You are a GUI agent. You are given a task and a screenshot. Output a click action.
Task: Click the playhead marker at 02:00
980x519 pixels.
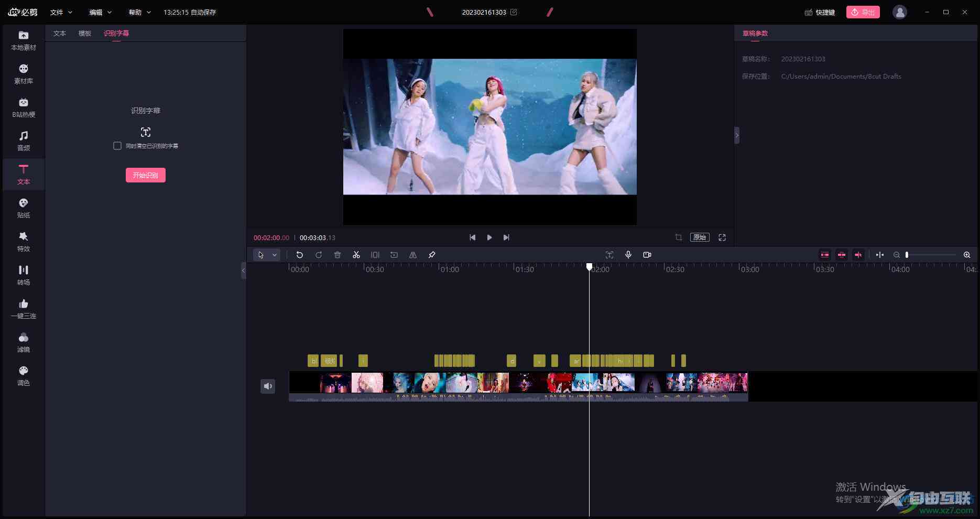[589, 267]
